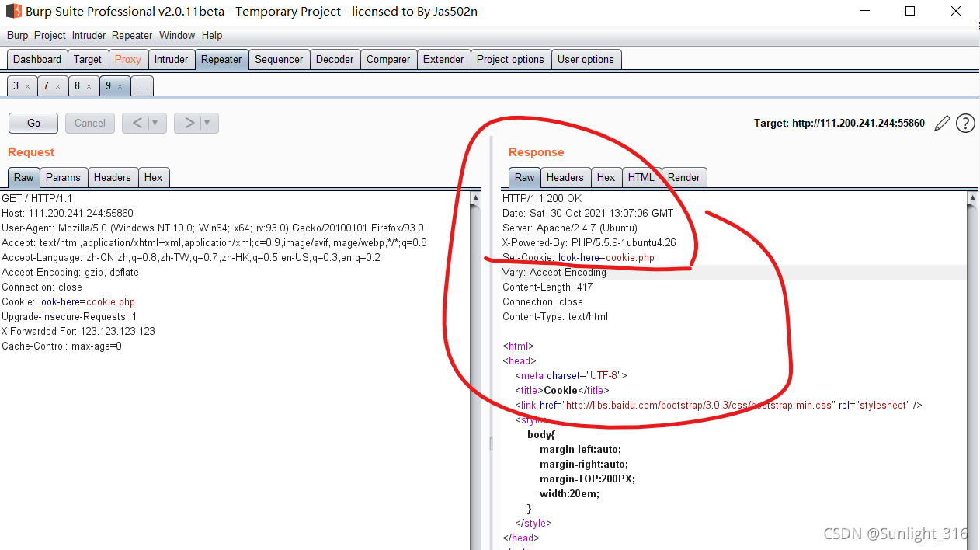Select the Request Hex tab
Image resolution: width=980 pixels, height=550 pixels.
pos(154,177)
